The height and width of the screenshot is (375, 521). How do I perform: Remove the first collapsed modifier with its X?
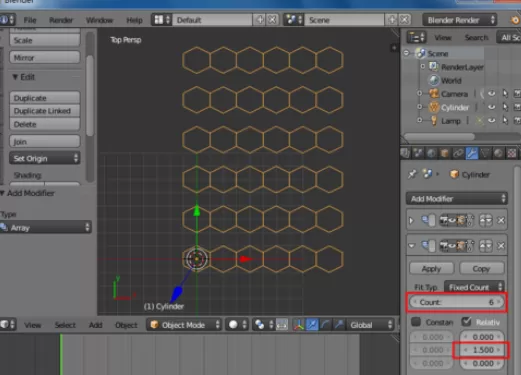click(501, 220)
